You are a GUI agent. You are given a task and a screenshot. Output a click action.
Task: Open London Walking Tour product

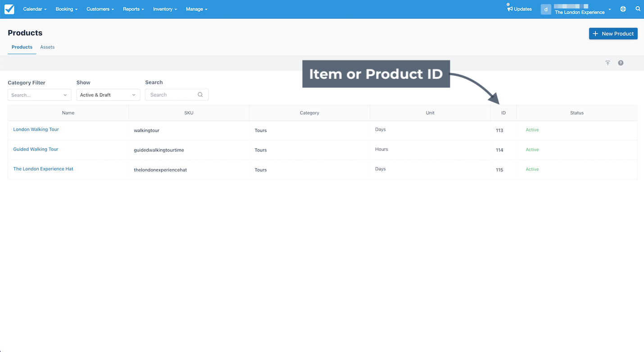click(x=36, y=129)
